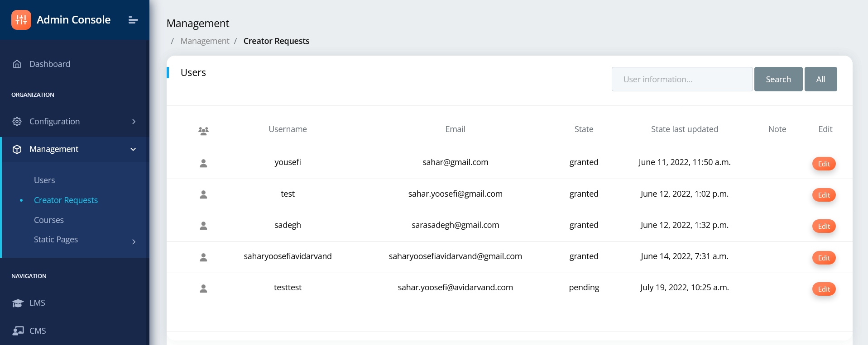The width and height of the screenshot is (868, 345).
Task: Click the Management breadcrumb link
Action: [205, 41]
